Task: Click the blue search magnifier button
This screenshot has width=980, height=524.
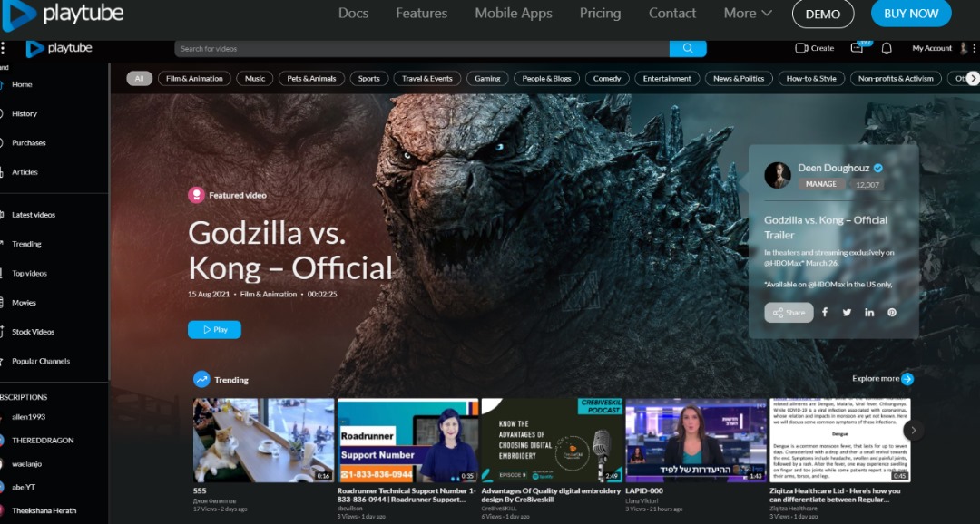Action: [x=688, y=49]
